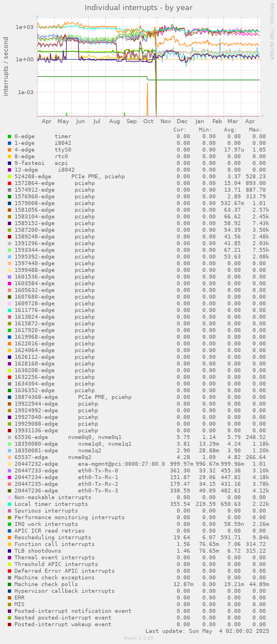
Task: Click the graph title Individual interrupts - by year
Action: click(138, 7)
